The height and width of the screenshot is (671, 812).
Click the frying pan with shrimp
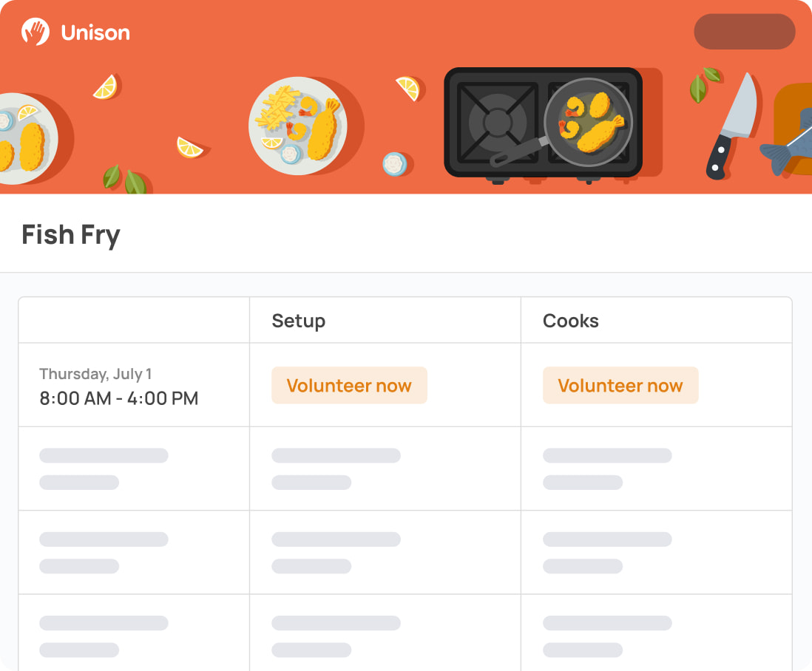tap(588, 122)
